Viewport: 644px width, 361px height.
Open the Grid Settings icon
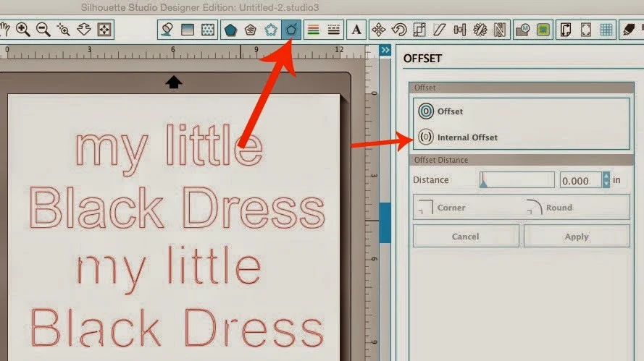pyautogui.click(x=606, y=30)
